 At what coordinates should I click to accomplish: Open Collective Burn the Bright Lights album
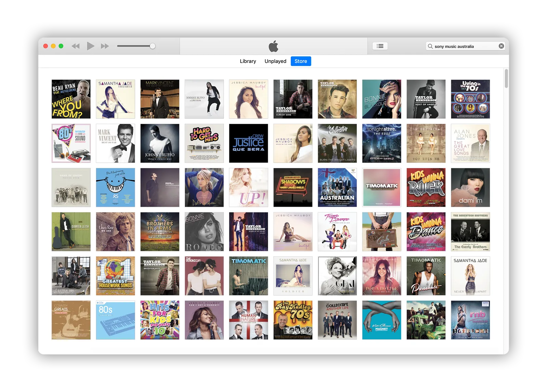(x=337, y=143)
